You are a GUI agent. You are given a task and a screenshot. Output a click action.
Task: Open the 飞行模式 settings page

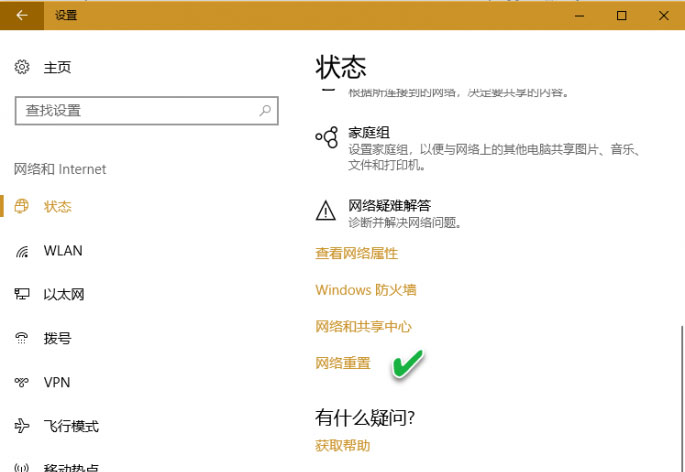(x=71, y=426)
